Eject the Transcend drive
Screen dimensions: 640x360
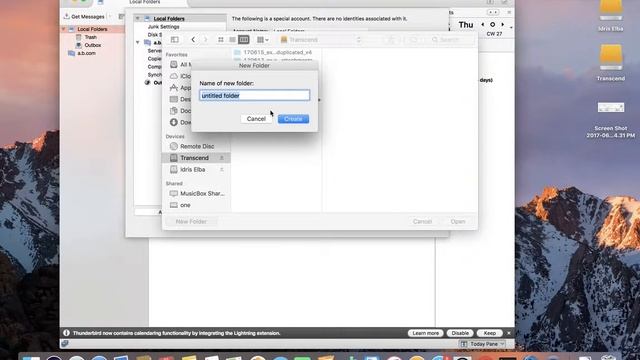[222, 158]
